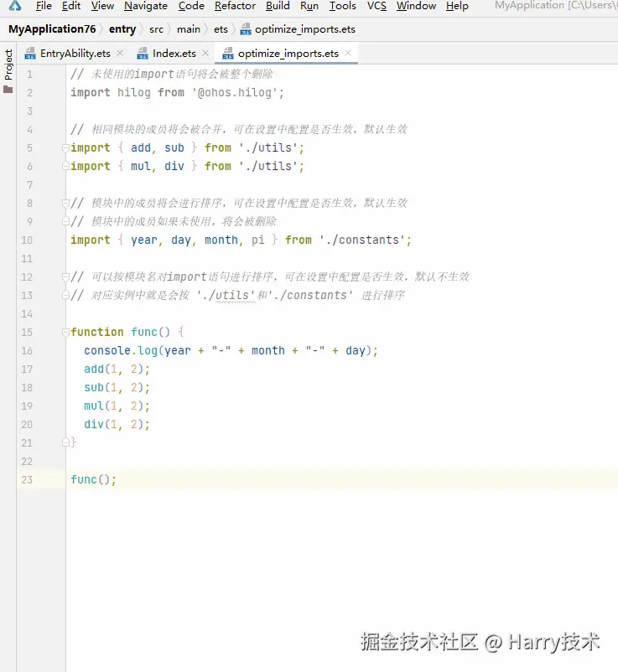Open the Refactor menu
Viewport: 618px width, 672px height.
pyautogui.click(x=235, y=6)
